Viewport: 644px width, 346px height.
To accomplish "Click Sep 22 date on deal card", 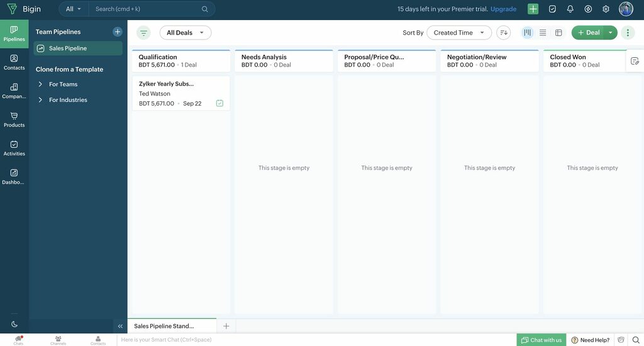I will coord(192,104).
